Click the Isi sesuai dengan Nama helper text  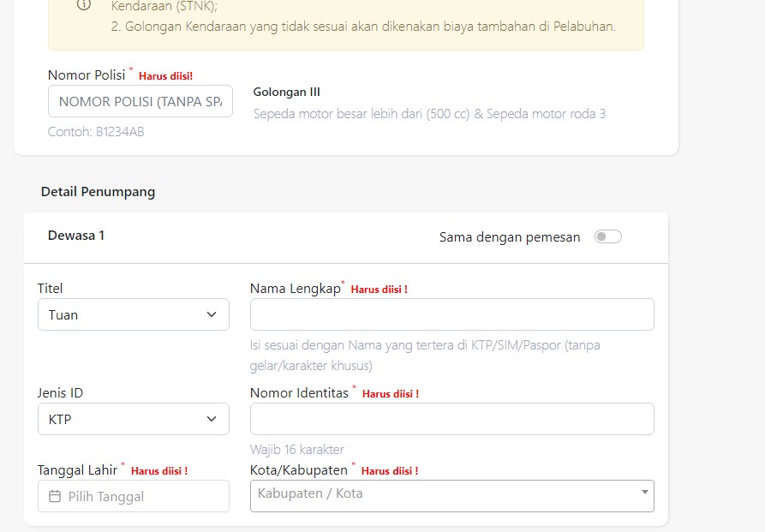(x=425, y=356)
